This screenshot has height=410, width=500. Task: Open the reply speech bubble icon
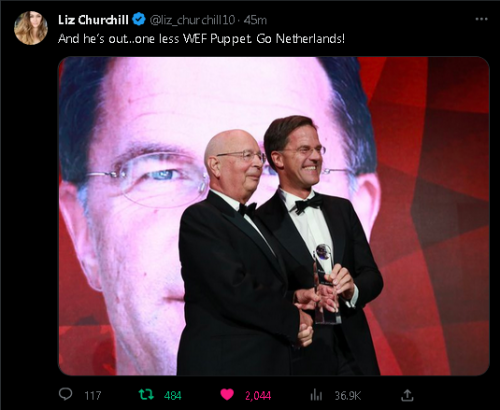pyautogui.click(x=65, y=394)
